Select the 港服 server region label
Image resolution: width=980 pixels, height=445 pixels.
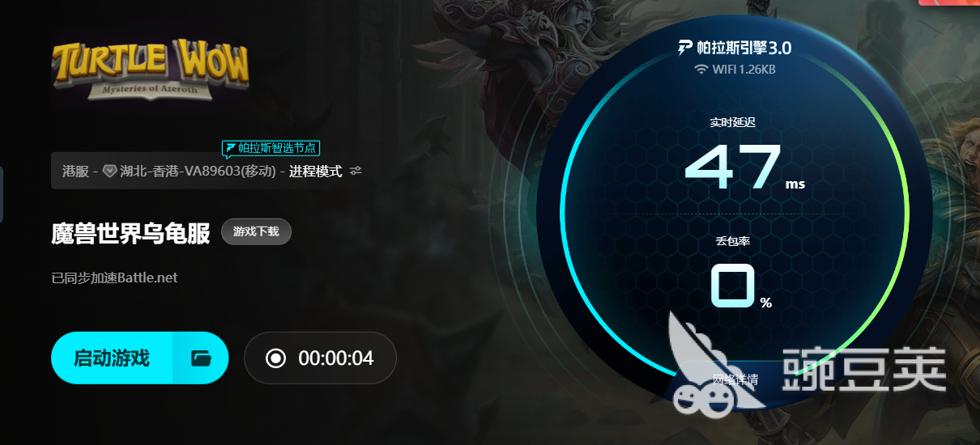click(75, 172)
